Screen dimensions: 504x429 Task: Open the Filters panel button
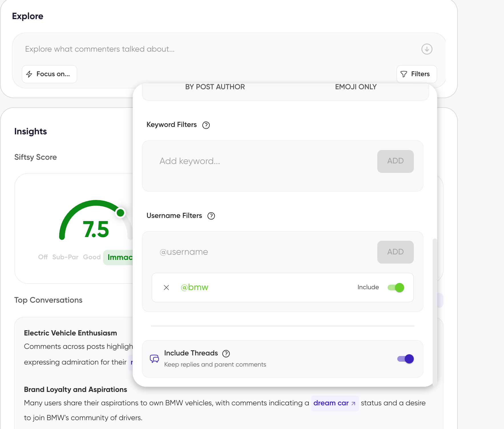coord(416,74)
